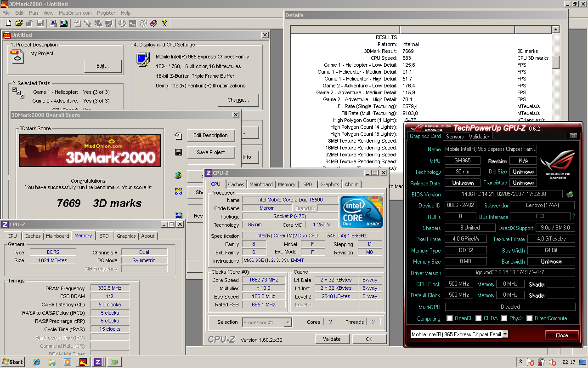Click the GPU-Z Name field

490,149
